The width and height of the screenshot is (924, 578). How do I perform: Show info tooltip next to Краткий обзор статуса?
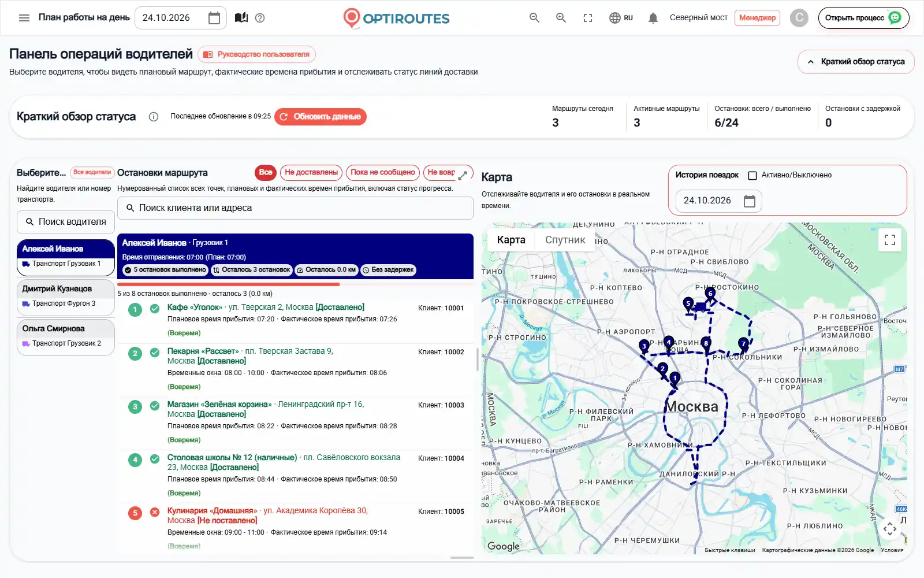click(x=154, y=117)
